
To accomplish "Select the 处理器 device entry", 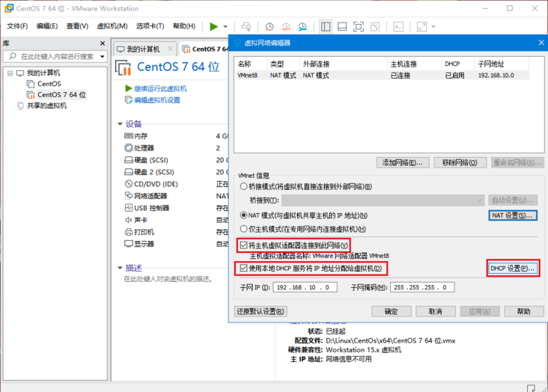I will pos(144,148).
